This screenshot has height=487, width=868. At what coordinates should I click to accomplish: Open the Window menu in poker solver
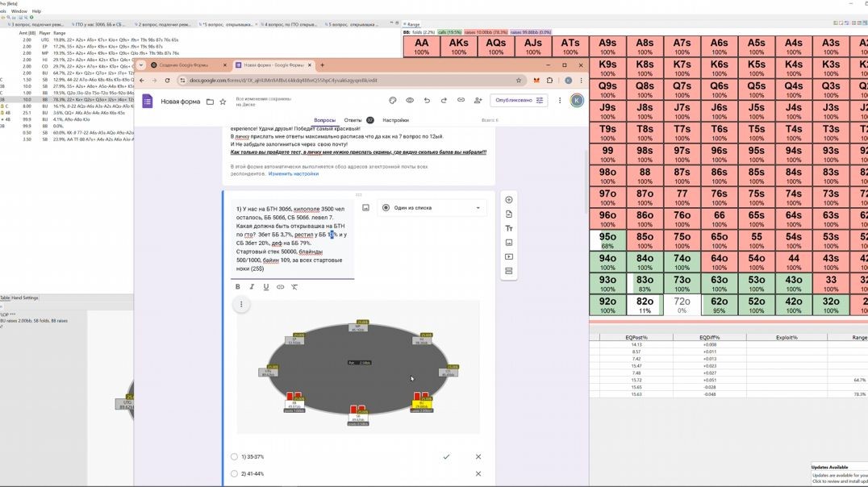(x=19, y=11)
